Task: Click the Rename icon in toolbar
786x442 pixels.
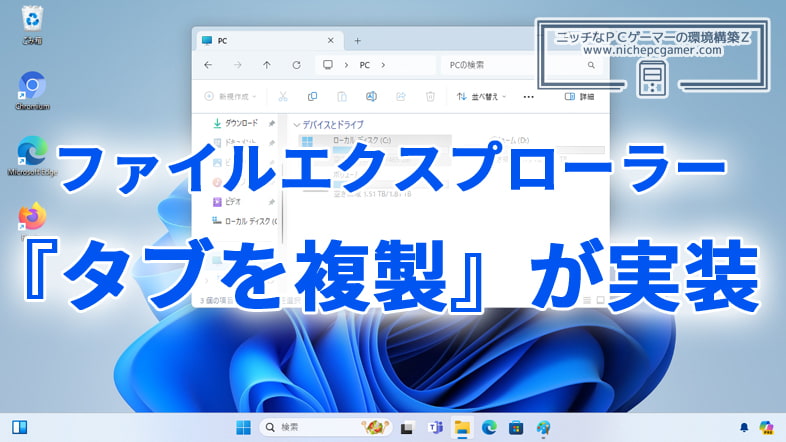Action: [371, 97]
